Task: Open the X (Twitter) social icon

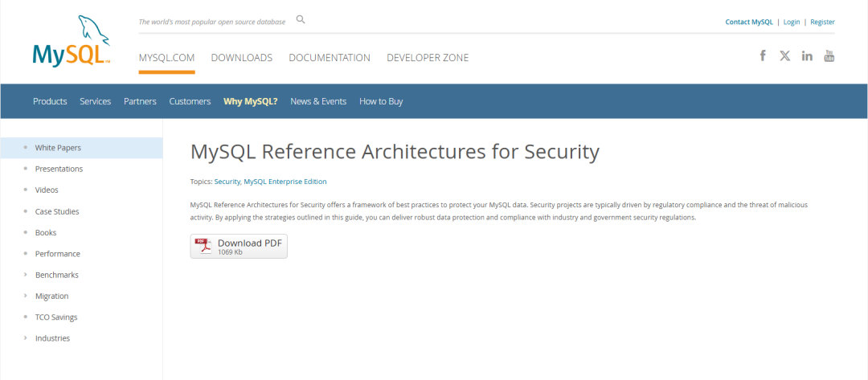Action: click(x=785, y=55)
